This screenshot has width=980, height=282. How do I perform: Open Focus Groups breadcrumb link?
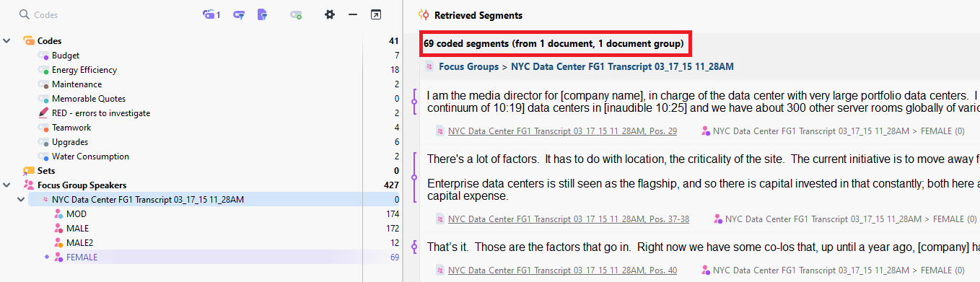tap(468, 66)
